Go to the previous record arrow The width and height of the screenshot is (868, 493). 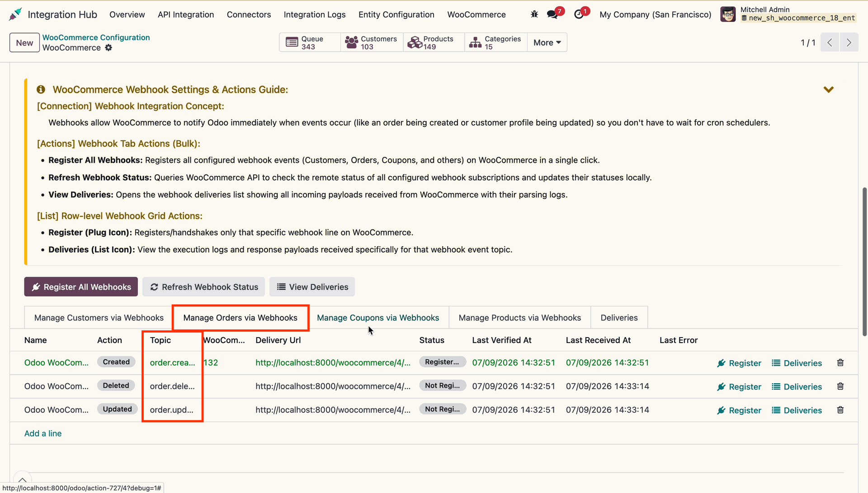point(830,42)
